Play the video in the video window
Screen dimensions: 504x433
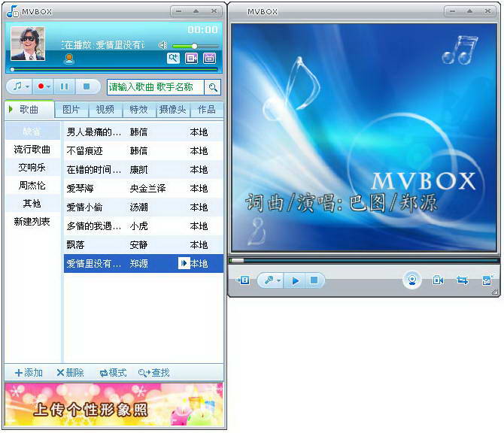pyautogui.click(x=296, y=280)
